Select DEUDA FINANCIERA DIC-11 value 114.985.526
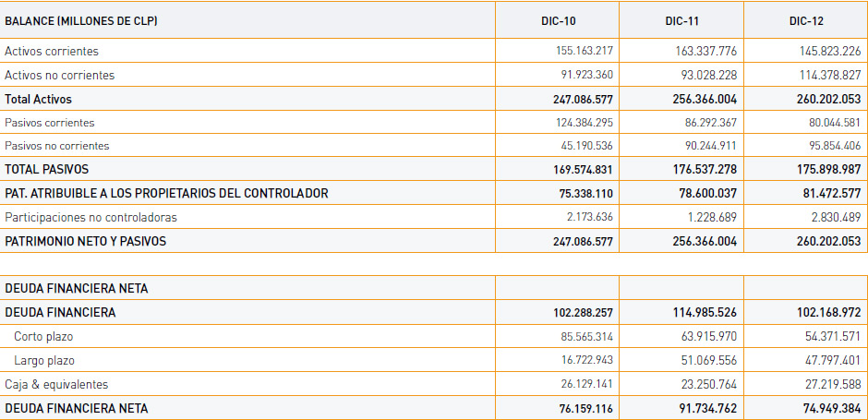This screenshot has width=868, height=420. tap(706, 313)
